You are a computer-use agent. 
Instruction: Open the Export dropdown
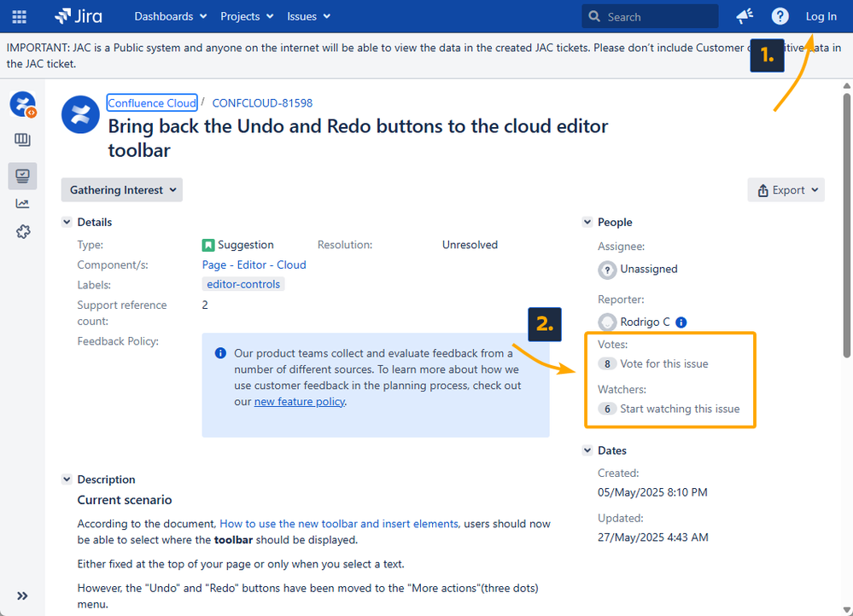(x=786, y=190)
